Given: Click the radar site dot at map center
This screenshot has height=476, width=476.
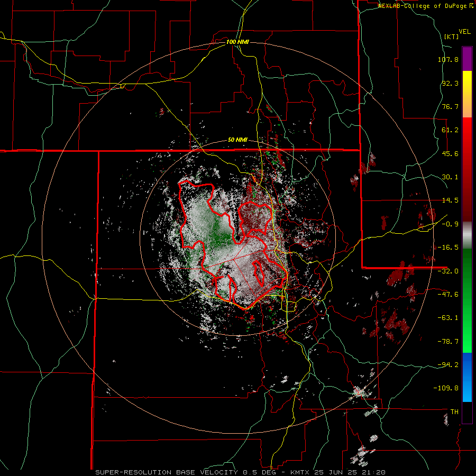Looking at the screenshot, I should coord(239,237).
